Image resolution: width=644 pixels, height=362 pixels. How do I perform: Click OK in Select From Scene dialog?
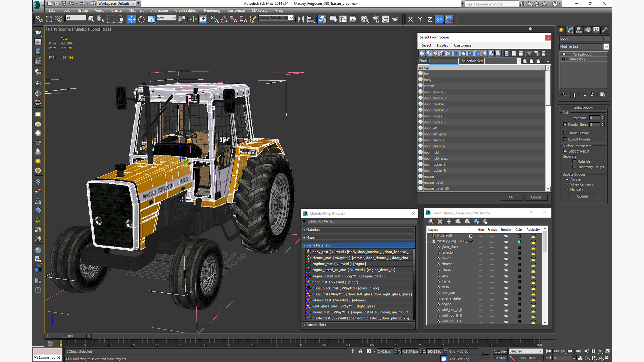(512, 197)
